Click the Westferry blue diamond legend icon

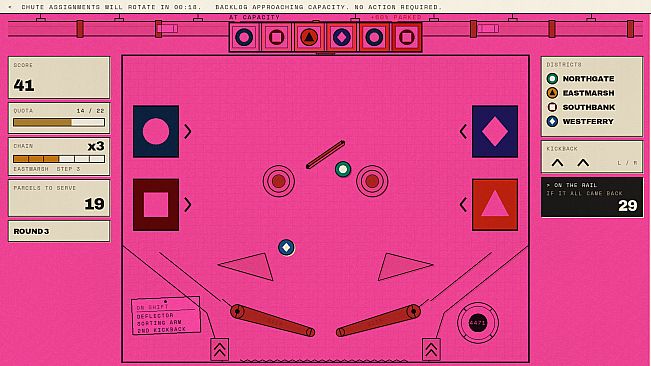552,122
